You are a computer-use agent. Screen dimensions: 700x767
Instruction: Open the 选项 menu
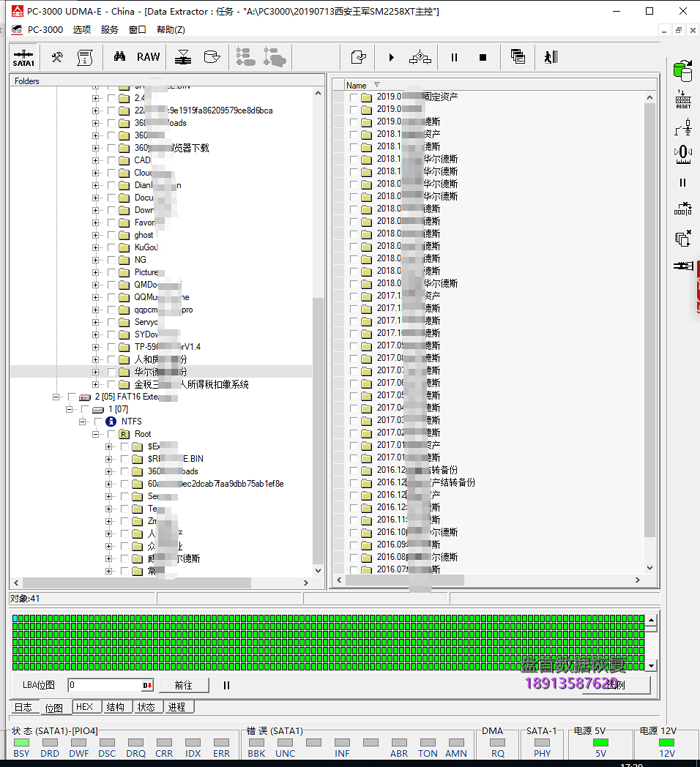[82, 30]
